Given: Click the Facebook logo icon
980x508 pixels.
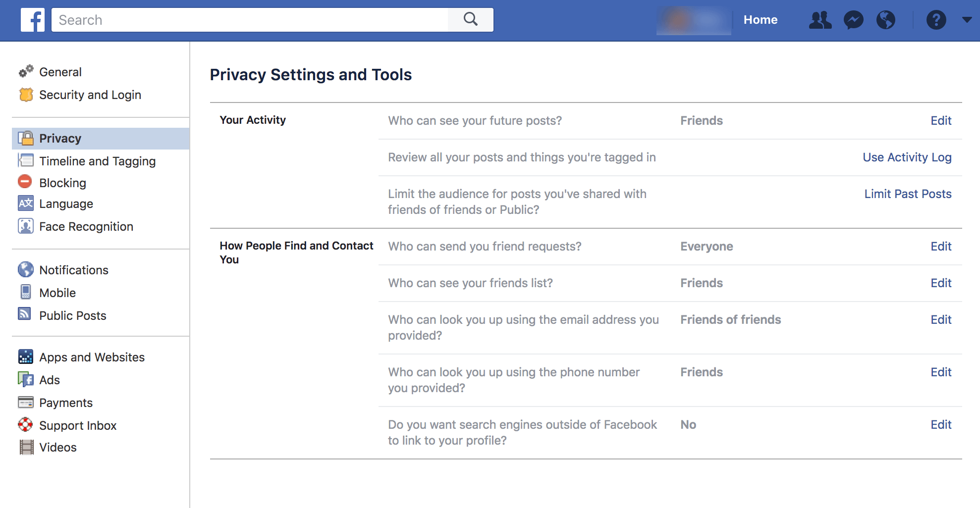Looking at the screenshot, I should [33, 20].
